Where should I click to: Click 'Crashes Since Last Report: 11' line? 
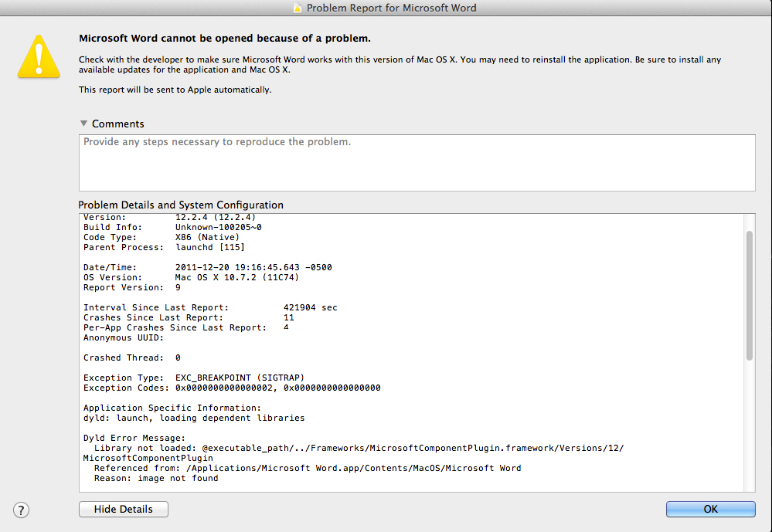click(189, 317)
